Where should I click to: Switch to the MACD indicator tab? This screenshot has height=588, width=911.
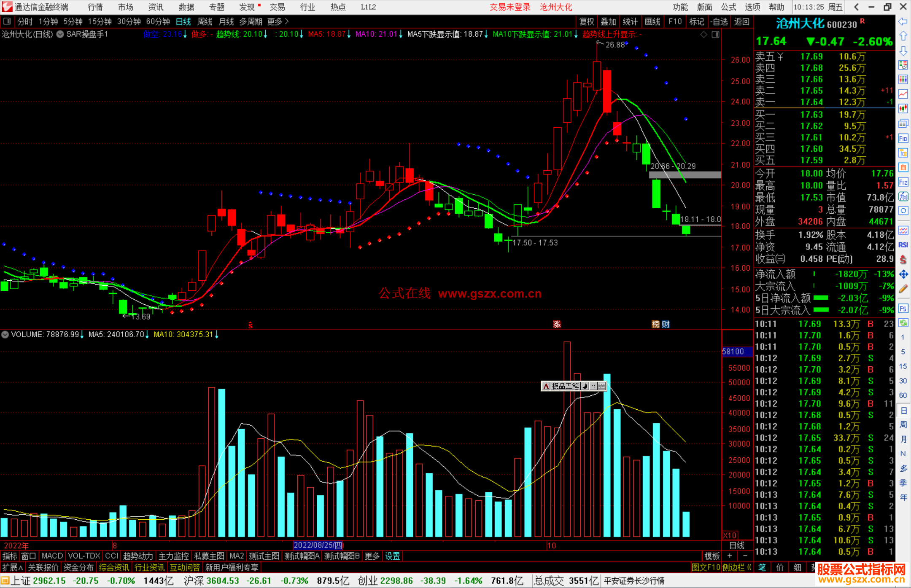tap(52, 556)
